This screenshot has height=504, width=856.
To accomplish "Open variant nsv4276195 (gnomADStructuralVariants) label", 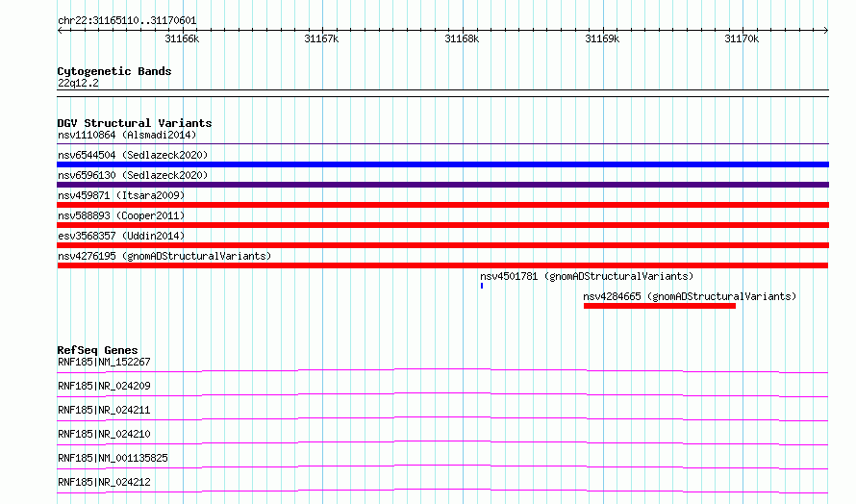I will [x=164, y=256].
